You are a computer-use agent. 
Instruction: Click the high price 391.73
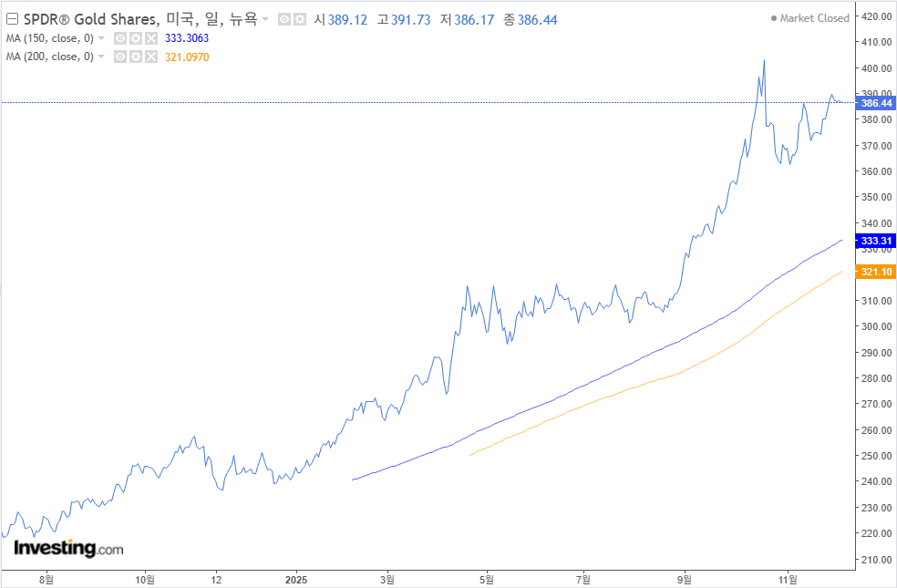click(411, 20)
